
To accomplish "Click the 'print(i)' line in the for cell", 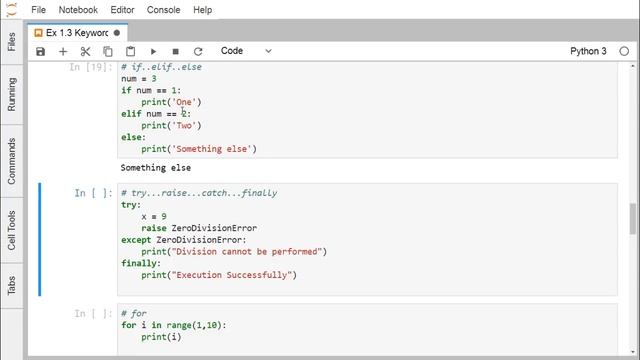I will pos(161,337).
